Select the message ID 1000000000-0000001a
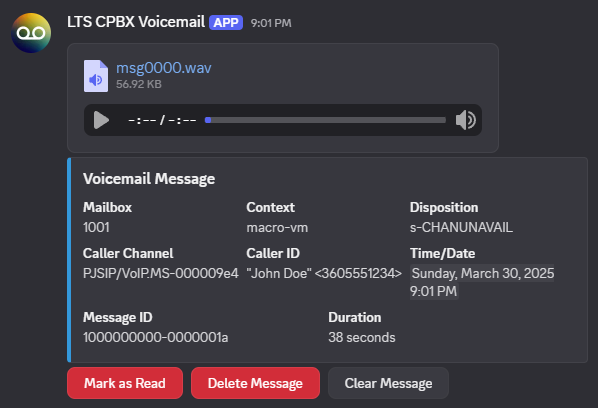Screen dimensions: 598x408 tap(156, 337)
